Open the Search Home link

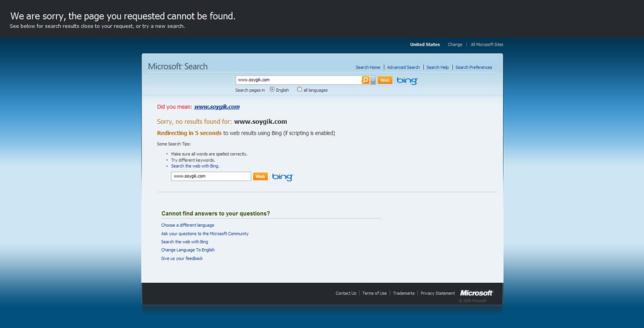coord(368,67)
